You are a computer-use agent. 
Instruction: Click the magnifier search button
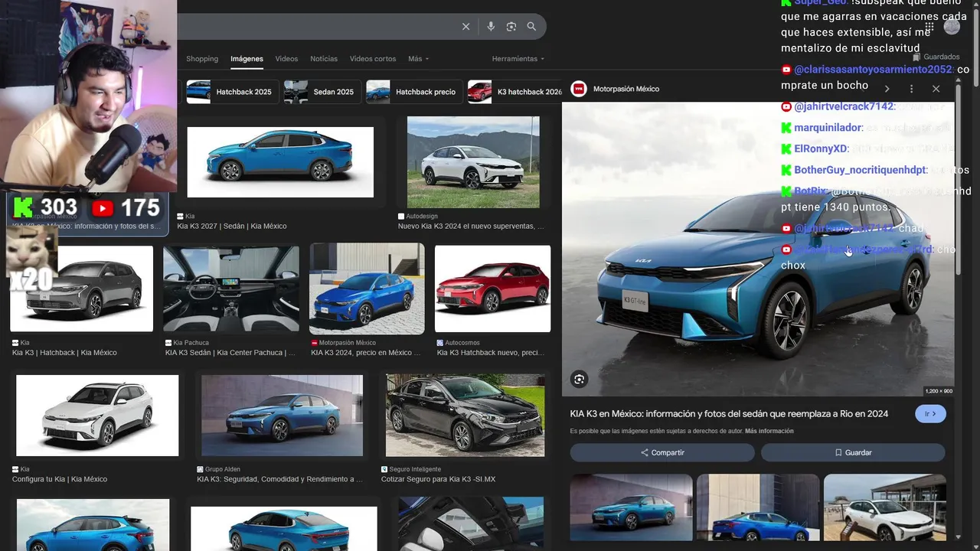[531, 27]
